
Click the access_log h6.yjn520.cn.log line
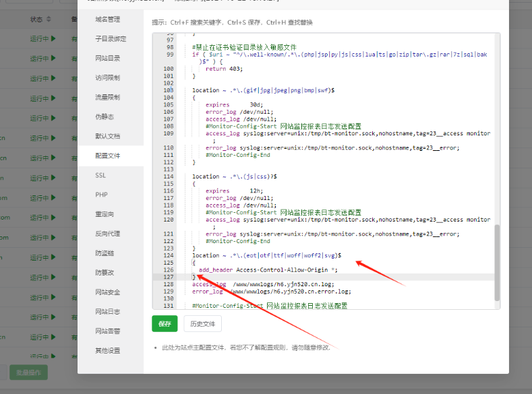(263, 284)
